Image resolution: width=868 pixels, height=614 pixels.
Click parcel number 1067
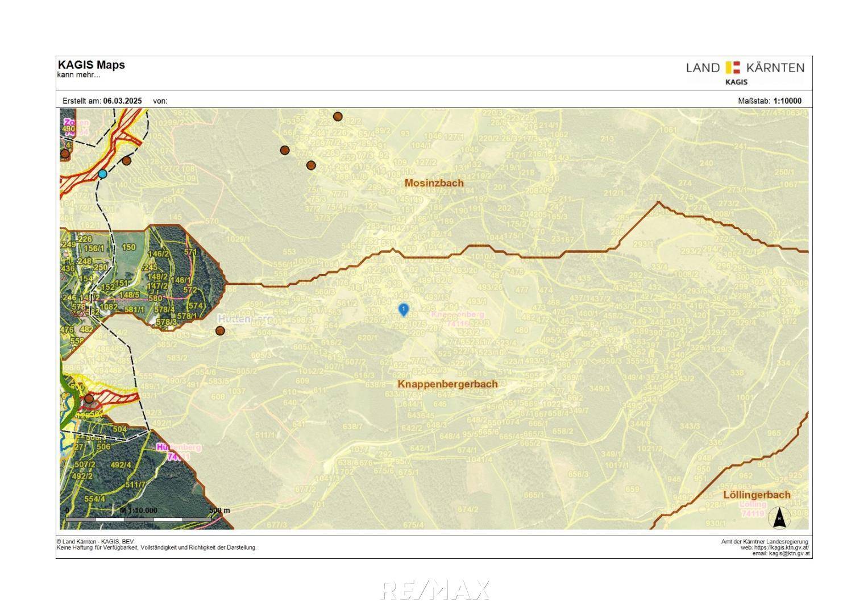(x=788, y=184)
